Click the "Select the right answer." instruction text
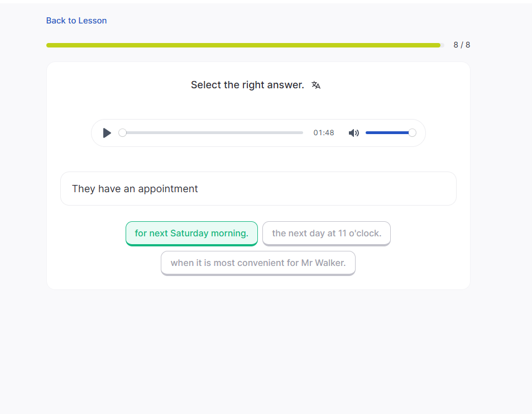 (x=247, y=85)
